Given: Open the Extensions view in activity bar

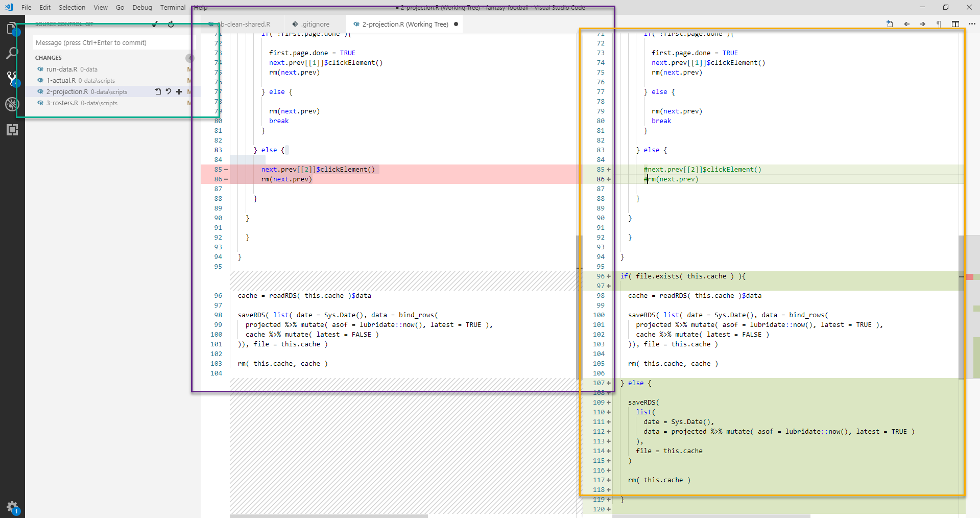Looking at the screenshot, I should point(12,130).
